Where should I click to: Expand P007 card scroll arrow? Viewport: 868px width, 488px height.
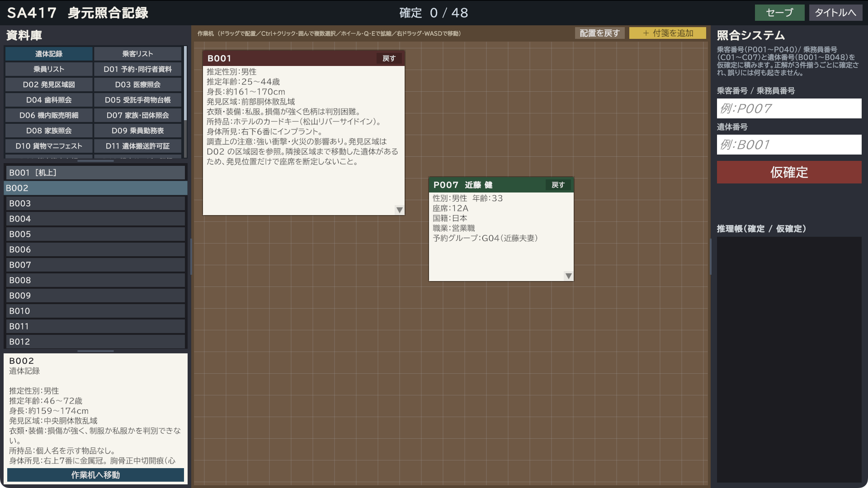coord(568,276)
